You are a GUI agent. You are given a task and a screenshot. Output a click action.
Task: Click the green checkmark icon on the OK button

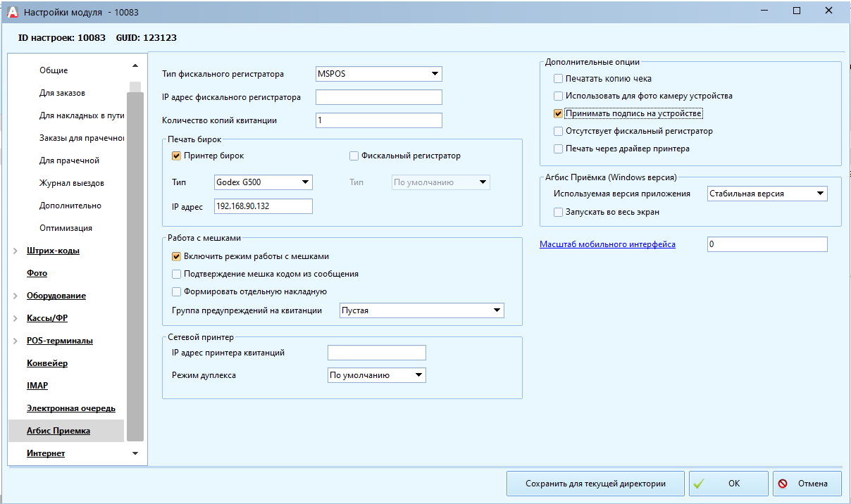coord(699,484)
